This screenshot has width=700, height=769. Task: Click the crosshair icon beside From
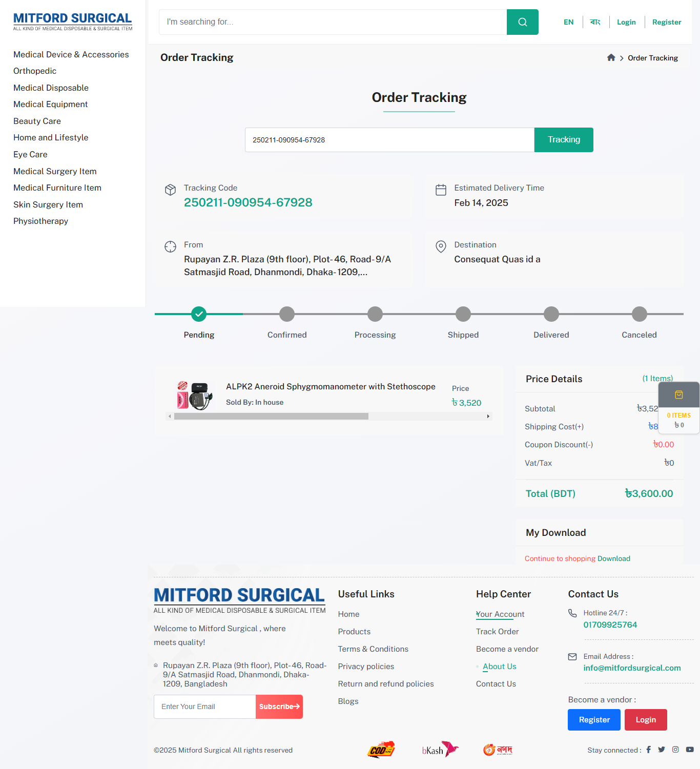170,246
